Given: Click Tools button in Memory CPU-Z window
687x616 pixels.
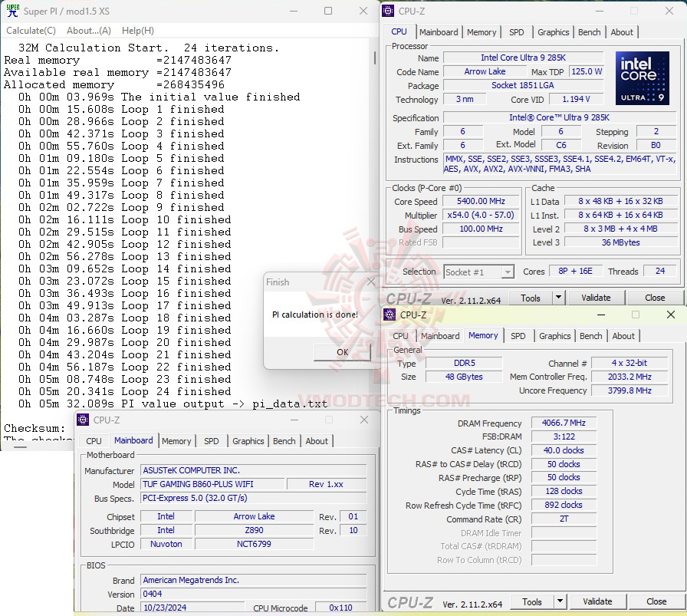Looking at the screenshot, I should point(532,602).
